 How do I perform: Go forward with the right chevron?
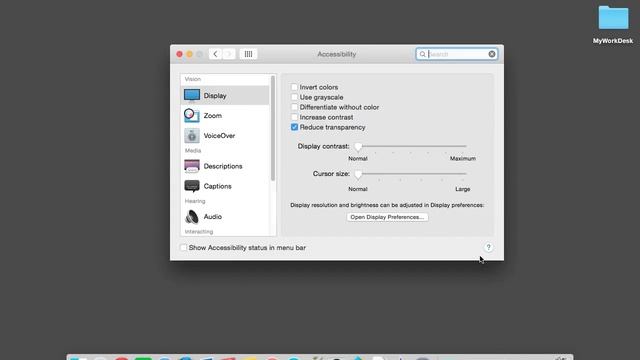coord(229,54)
